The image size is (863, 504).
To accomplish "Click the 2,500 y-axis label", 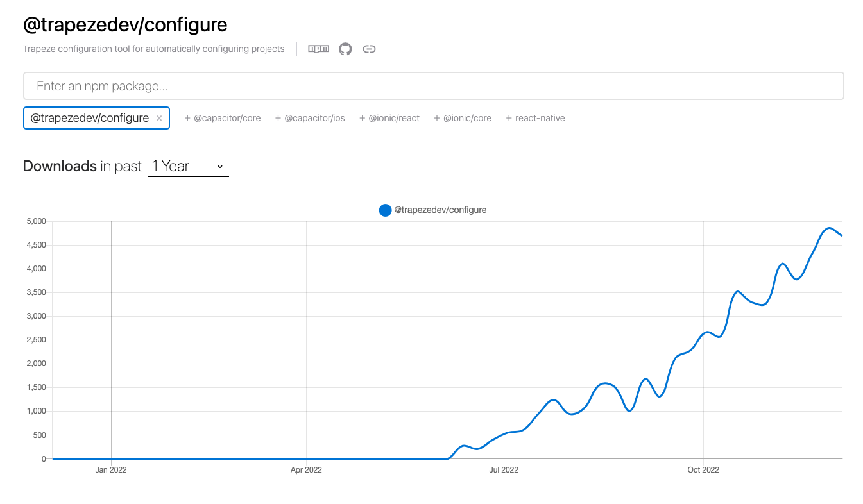I will coord(36,340).
